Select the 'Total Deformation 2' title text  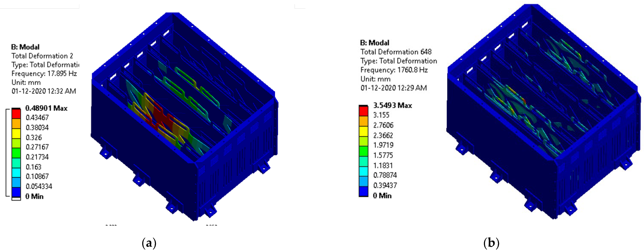(x=42, y=56)
